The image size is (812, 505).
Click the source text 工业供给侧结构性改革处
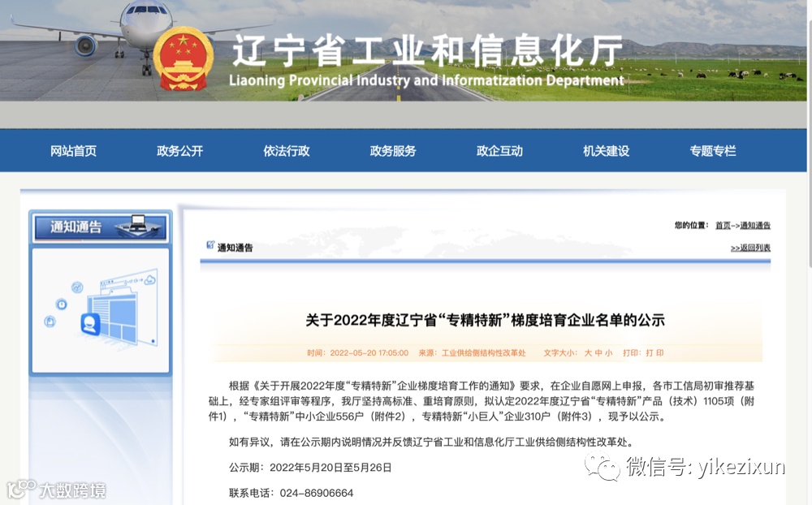point(483,353)
